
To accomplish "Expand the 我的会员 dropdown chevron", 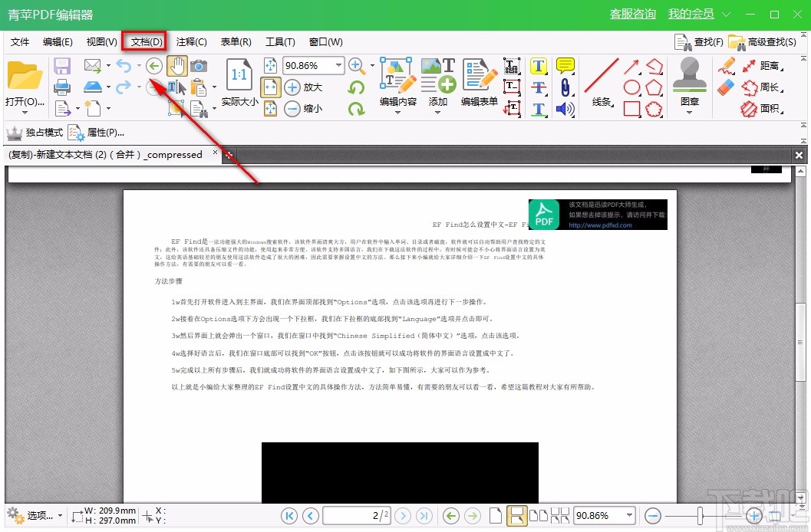I will tap(726, 15).
